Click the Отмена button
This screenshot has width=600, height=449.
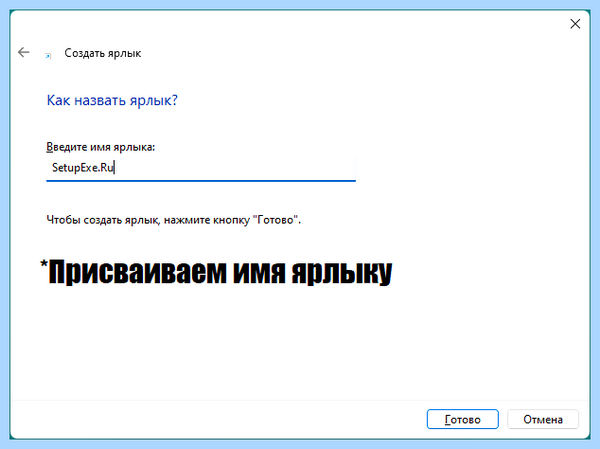coord(543,419)
